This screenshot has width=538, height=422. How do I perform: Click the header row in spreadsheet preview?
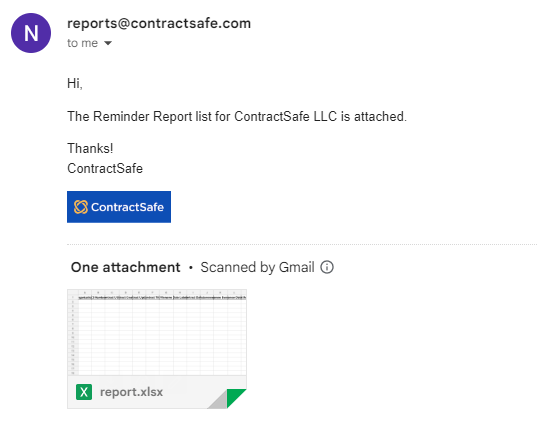[162, 297]
